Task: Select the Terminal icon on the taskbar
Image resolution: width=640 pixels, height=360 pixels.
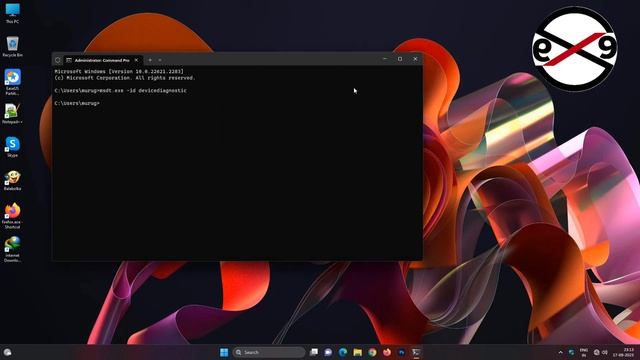Action: coord(416,352)
